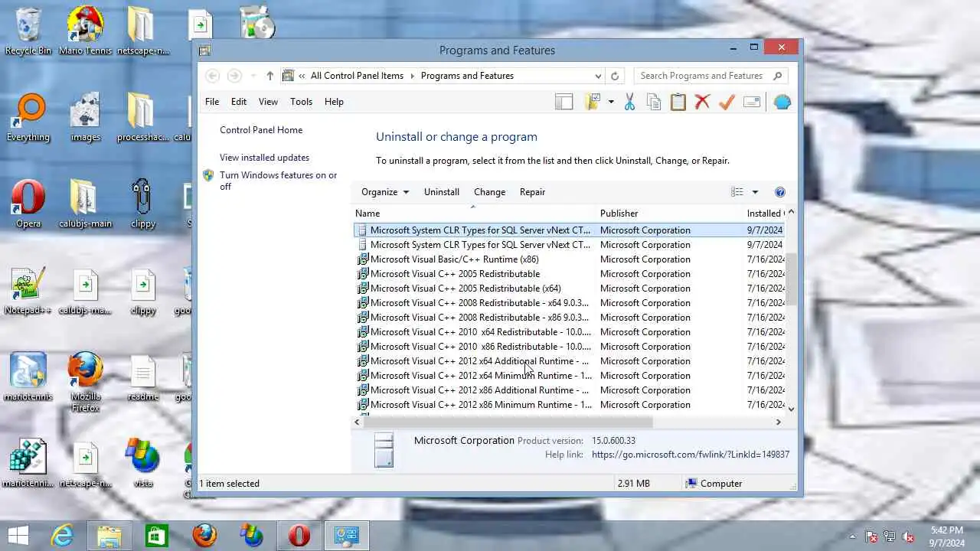Click the Action Center flag tray icon
Screen dimensions: 980x551
coord(871,536)
